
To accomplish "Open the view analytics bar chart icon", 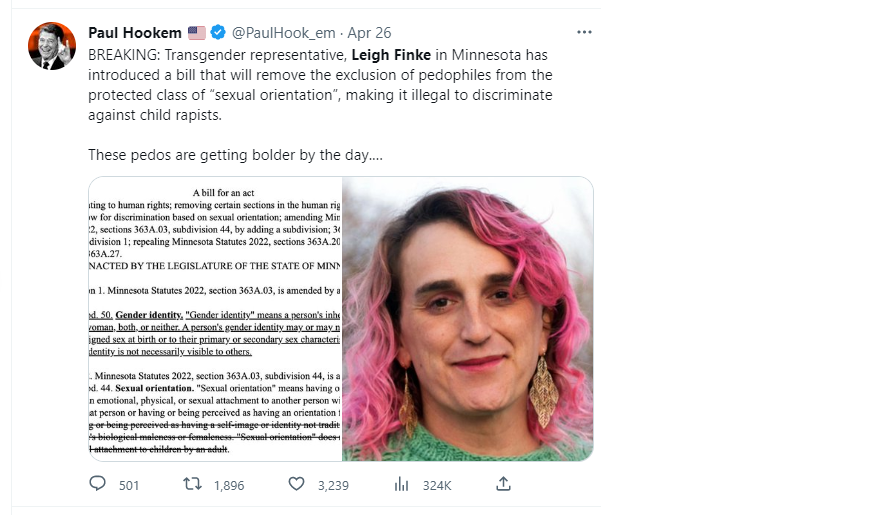I will 401,484.
